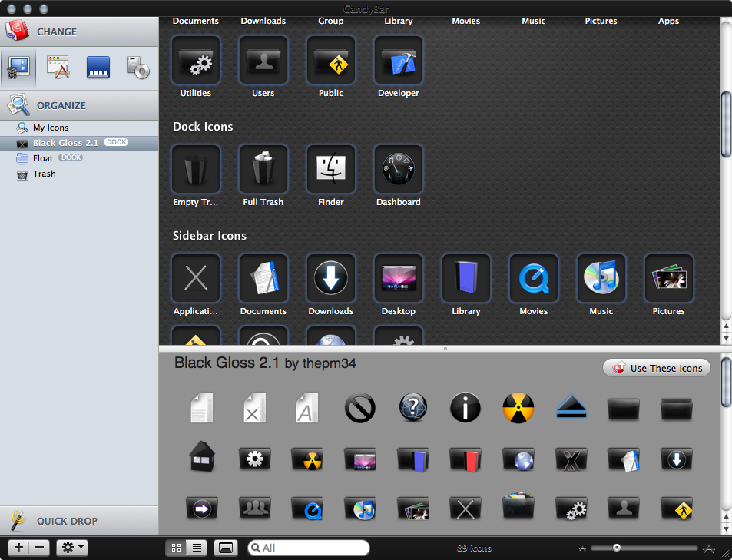
Task: Select the Finder dock icon
Action: point(331,169)
